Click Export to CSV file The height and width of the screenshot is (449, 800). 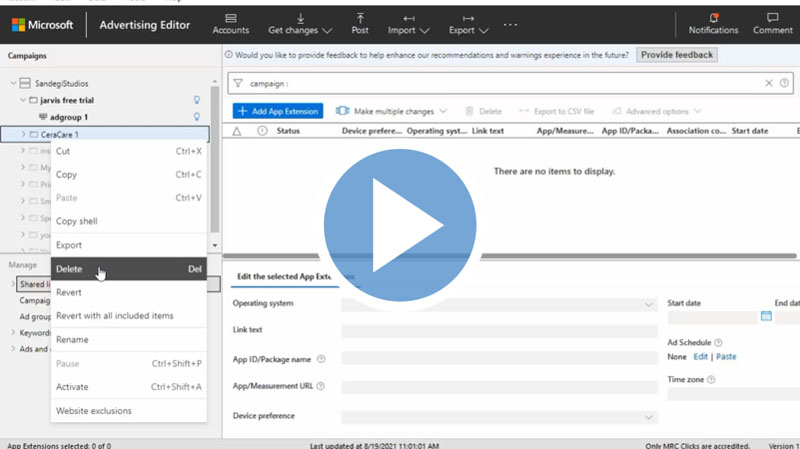click(557, 111)
